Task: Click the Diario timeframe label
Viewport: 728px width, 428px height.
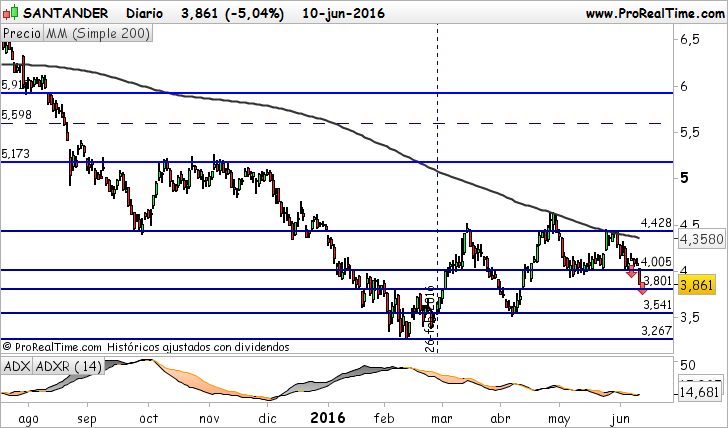Action: pyautogui.click(x=144, y=13)
